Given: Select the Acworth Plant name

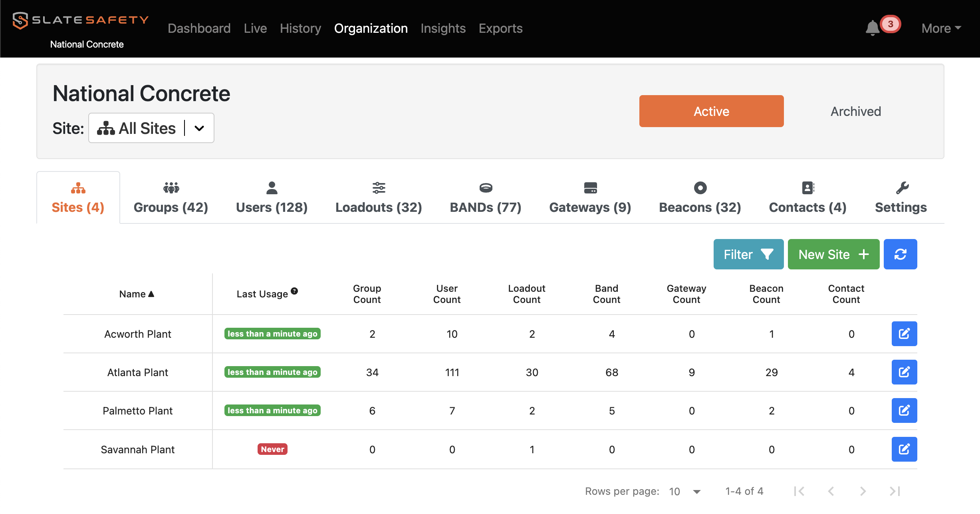Looking at the screenshot, I should pyautogui.click(x=138, y=334).
